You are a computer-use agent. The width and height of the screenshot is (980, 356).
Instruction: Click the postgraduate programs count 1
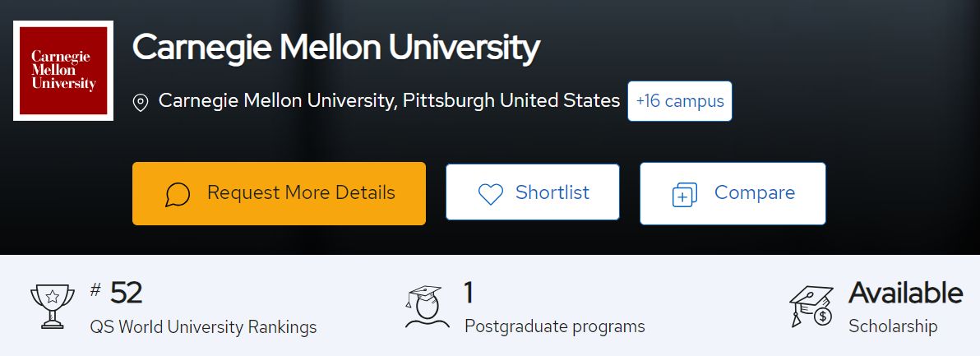pyautogui.click(x=468, y=293)
